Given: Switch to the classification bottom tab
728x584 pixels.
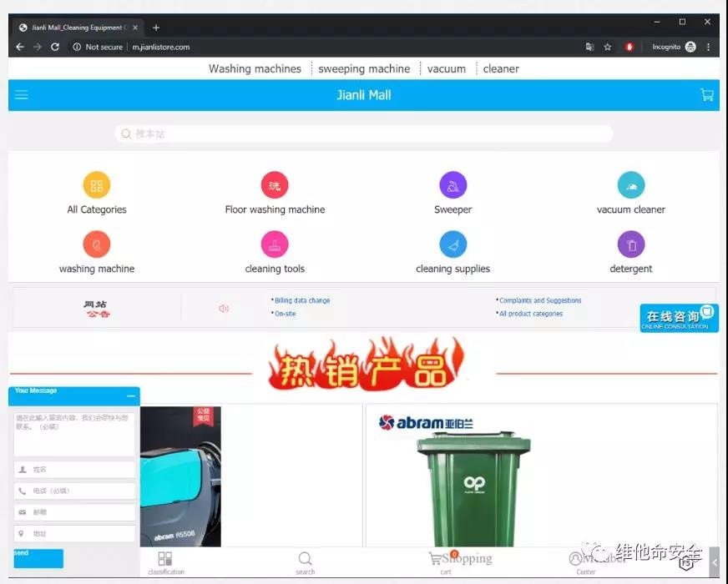Looking at the screenshot, I should coord(165,561).
